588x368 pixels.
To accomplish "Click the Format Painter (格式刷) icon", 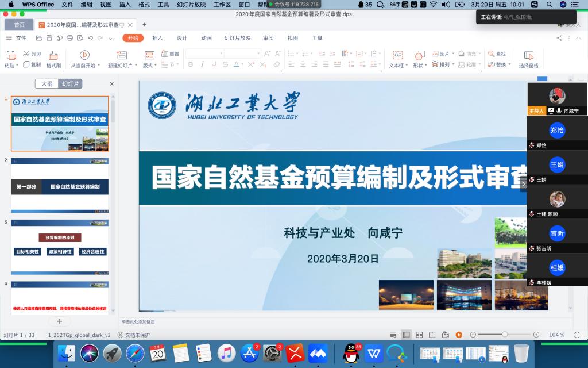I will pyautogui.click(x=53, y=55).
